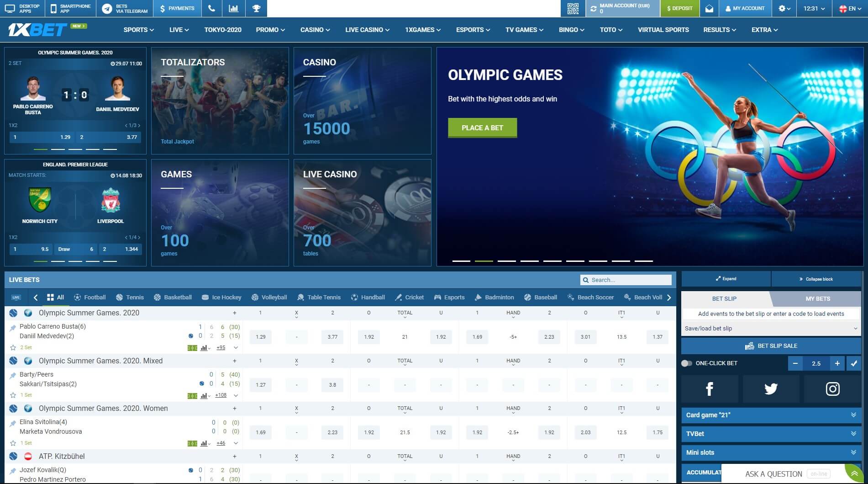Increase one-click bet amount
This screenshot has width=868, height=484.
tap(837, 363)
